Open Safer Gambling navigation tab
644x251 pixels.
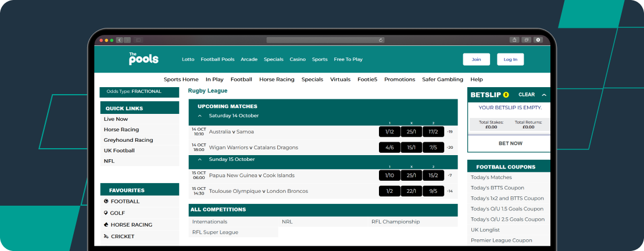tap(442, 79)
